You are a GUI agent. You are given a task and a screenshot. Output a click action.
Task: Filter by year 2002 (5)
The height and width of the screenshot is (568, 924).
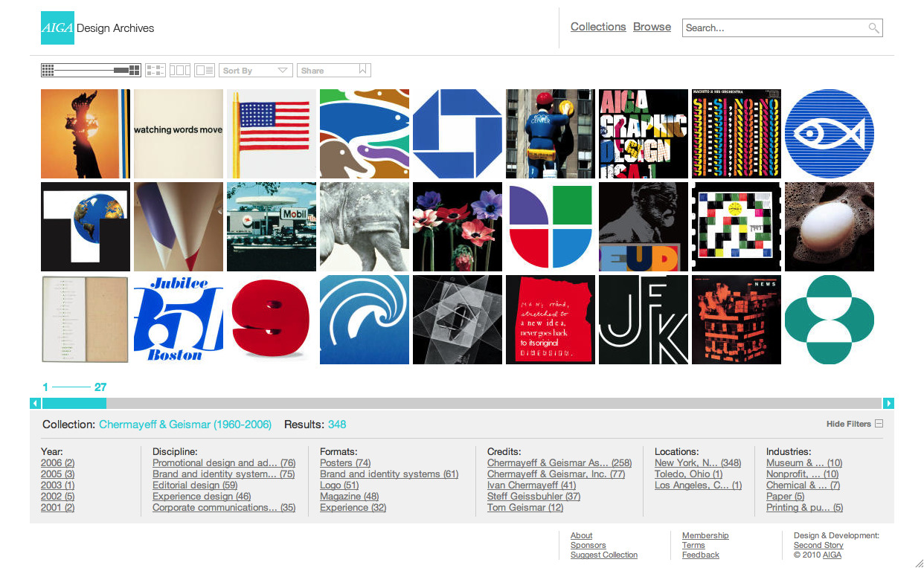coord(58,497)
